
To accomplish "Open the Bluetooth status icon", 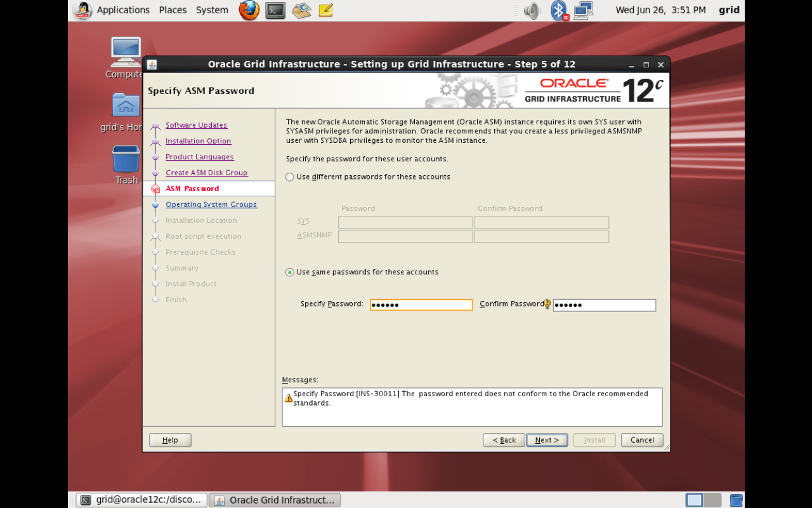I will pyautogui.click(x=558, y=10).
